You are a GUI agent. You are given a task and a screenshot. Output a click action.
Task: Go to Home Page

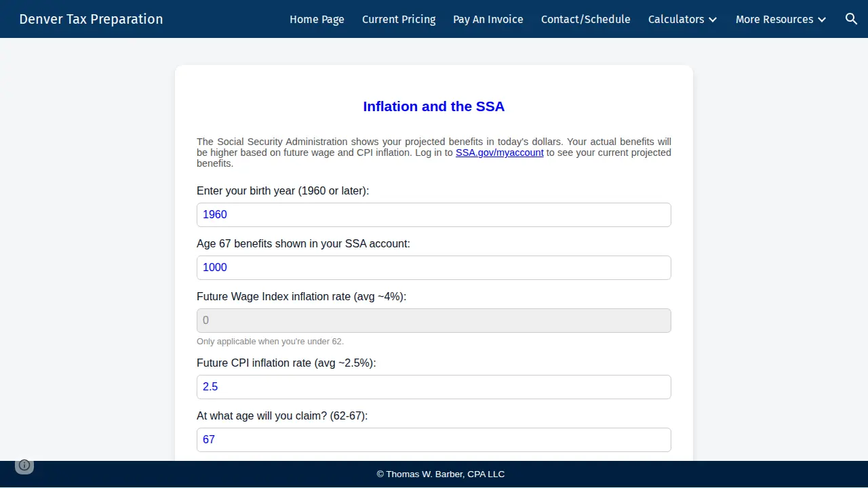317,20
